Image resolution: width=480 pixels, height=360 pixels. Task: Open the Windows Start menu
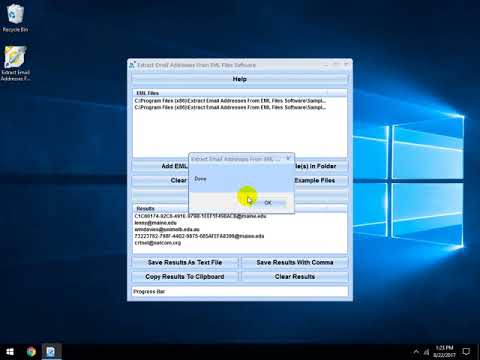[x=10, y=352]
